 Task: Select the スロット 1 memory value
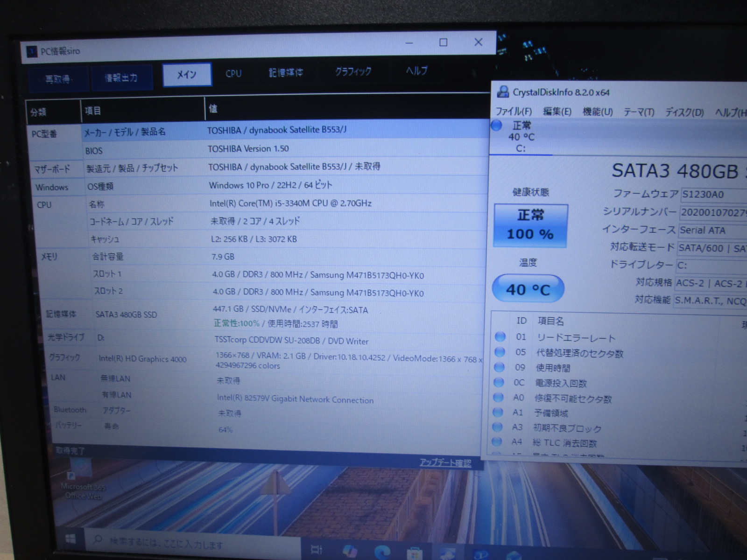[x=318, y=275]
